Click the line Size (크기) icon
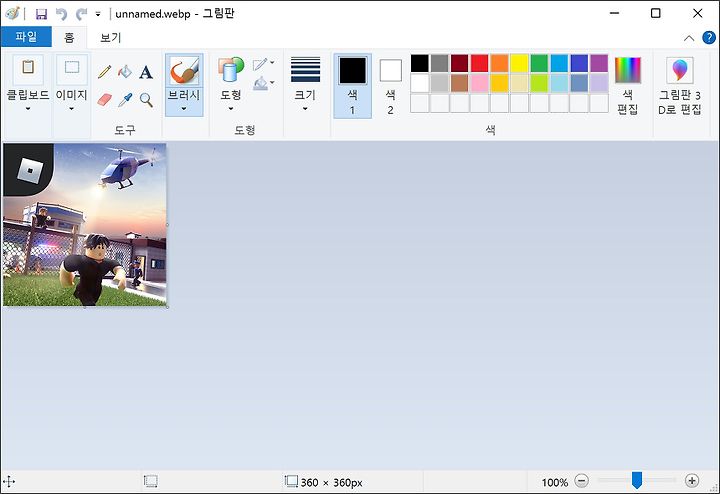The image size is (720, 494). 305,69
